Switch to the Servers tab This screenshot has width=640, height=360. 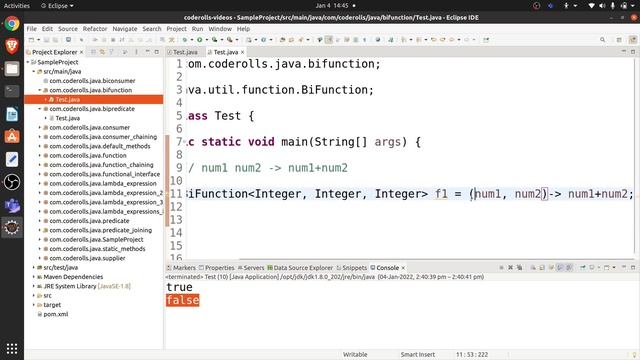pyautogui.click(x=251, y=268)
